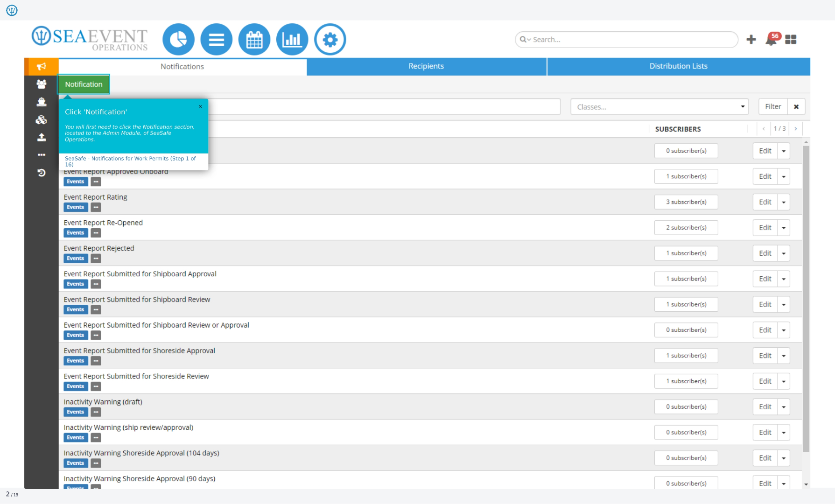The height and width of the screenshot is (504, 835).
Task: Click the scrollbar down arrow
Action: [806, 484]
